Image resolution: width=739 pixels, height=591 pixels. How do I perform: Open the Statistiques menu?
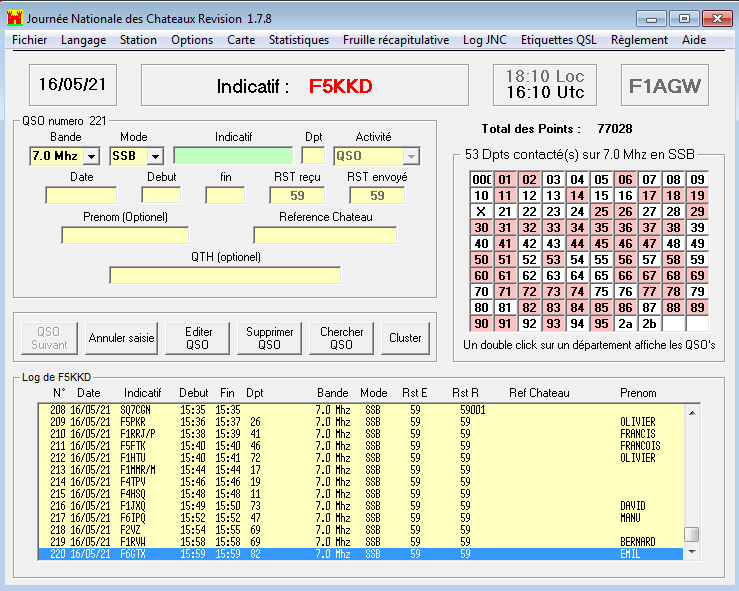click(298, 40)
